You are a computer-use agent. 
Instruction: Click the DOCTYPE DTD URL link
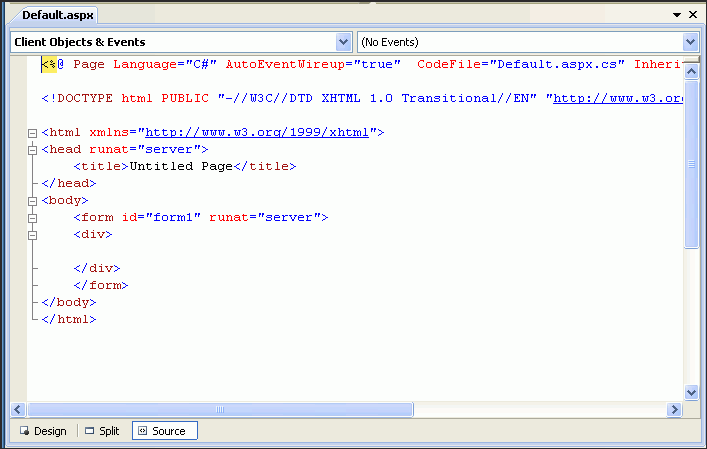pyautogui.click(x=617, y=98)
